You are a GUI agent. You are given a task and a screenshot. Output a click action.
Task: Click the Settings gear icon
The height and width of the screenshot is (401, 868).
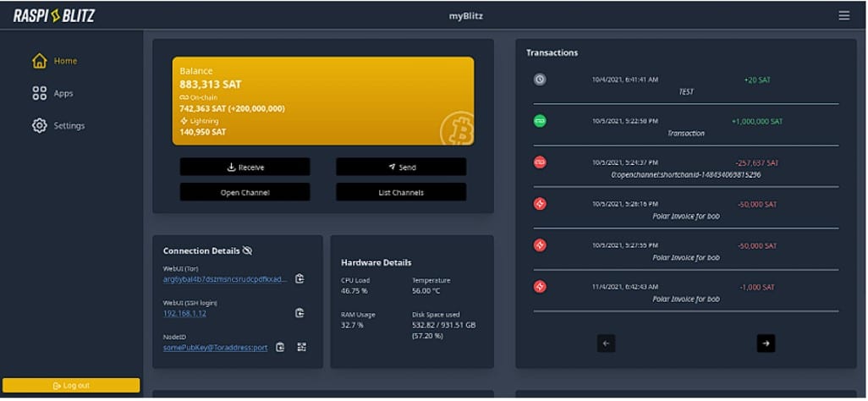pos(39,126)
